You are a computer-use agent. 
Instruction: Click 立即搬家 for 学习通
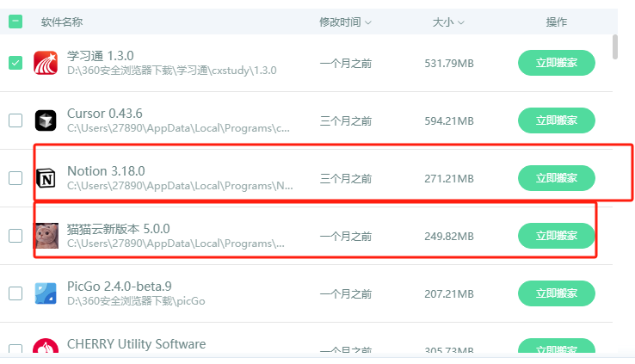point(557,63)
